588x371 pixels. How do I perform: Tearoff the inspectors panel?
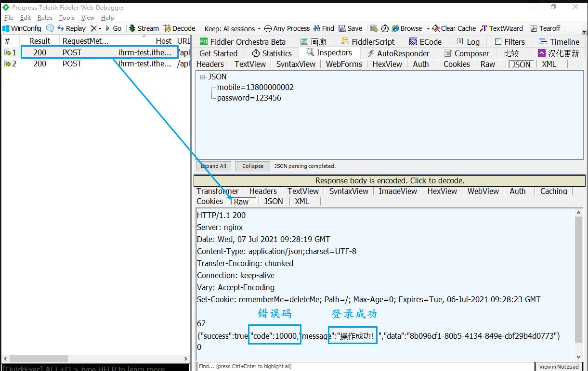(x=545, y=28)
